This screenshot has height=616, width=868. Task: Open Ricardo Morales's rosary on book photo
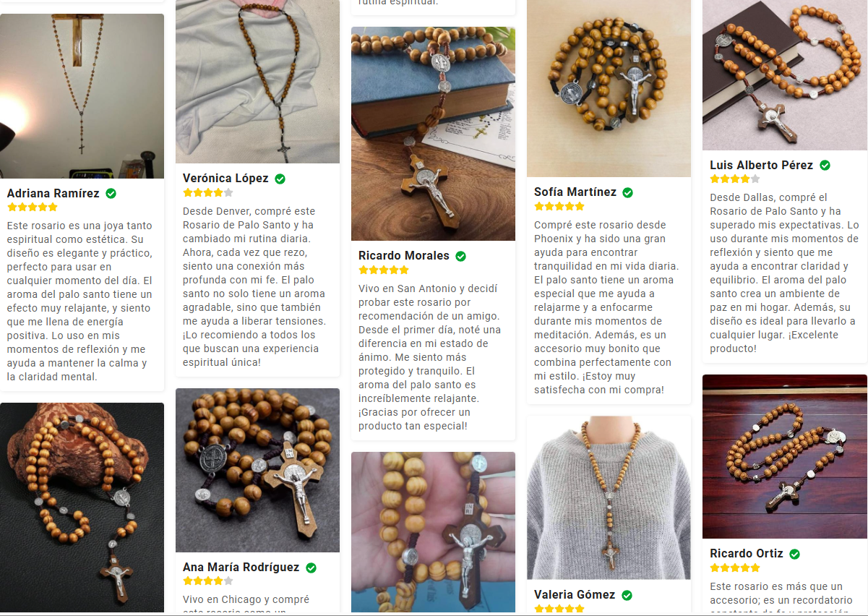(433, 134)
